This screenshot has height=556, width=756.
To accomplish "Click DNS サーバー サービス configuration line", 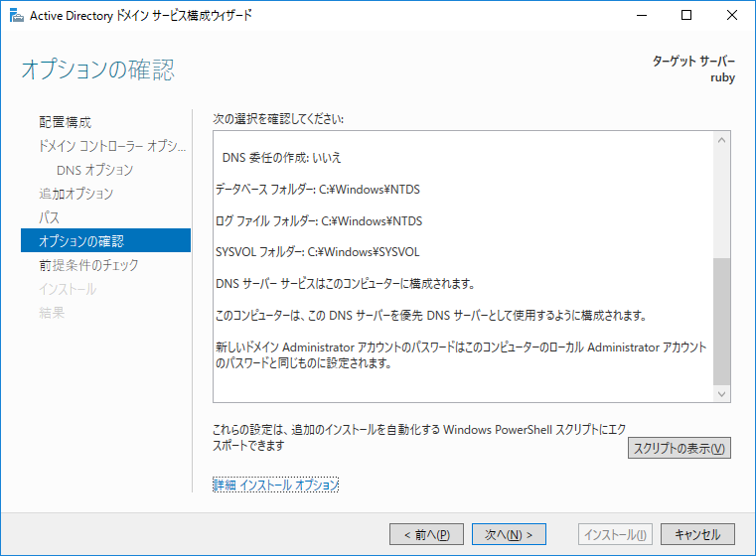I will [345, 284].
